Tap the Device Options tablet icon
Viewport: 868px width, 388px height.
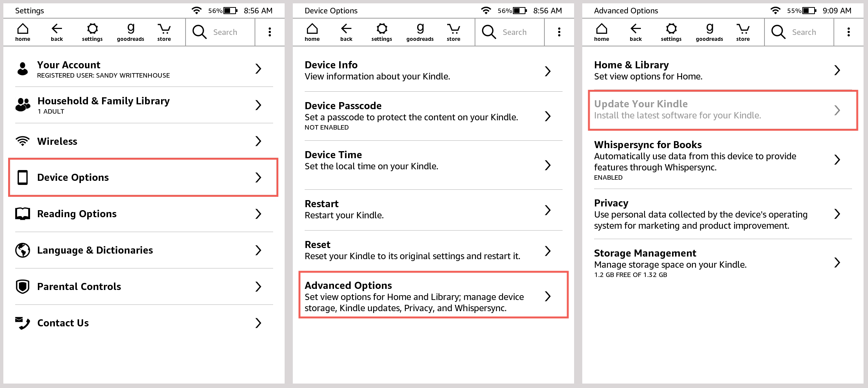pos(23,177)
